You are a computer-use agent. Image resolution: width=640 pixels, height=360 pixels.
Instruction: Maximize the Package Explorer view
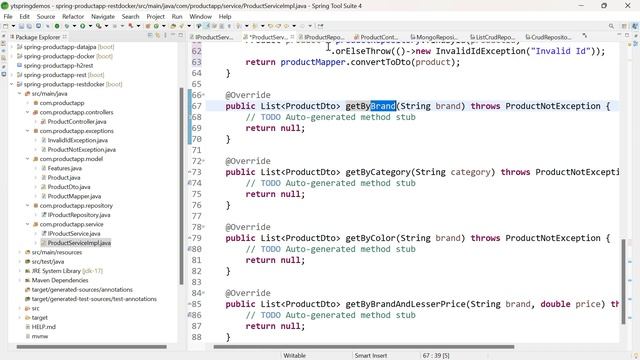pos(181,35)
